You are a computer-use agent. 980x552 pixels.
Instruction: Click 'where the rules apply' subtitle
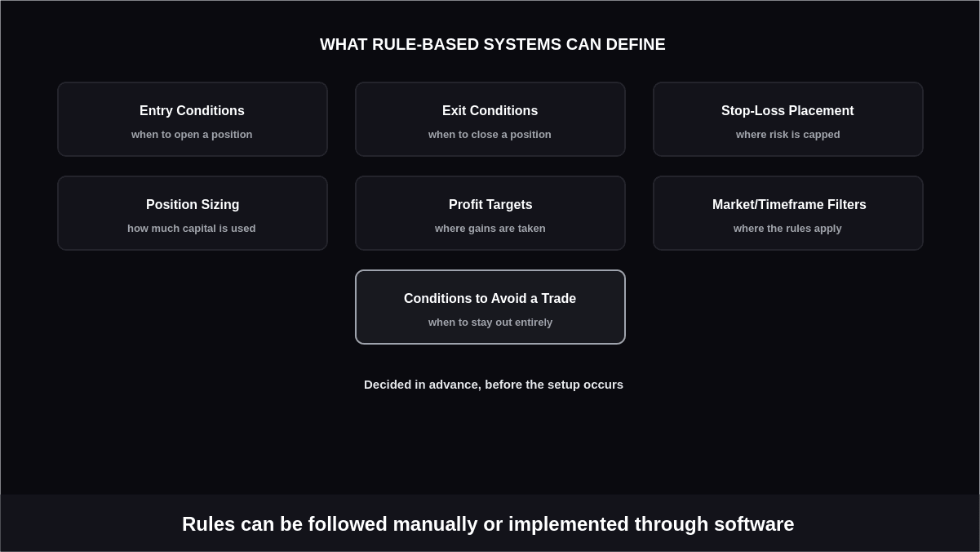[x=787, y=229]
